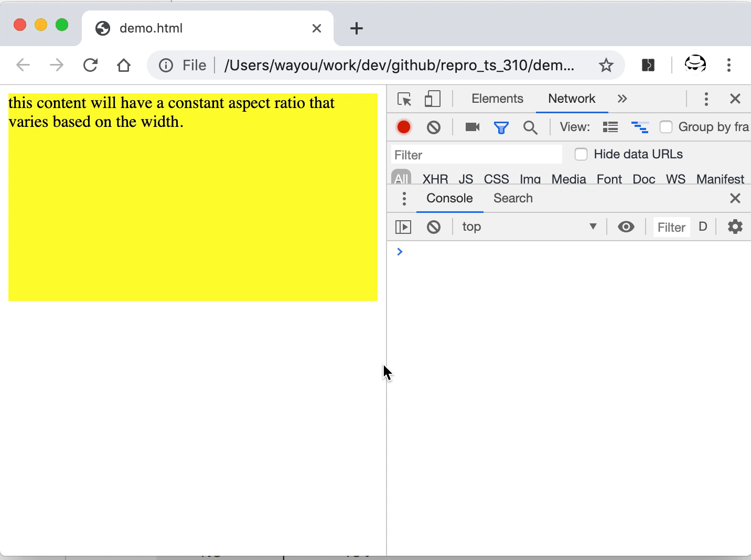Toggle the network filter funnel icon
Image resolution: width=751 pixels, height=560 pixels.
tap(501, 127)
